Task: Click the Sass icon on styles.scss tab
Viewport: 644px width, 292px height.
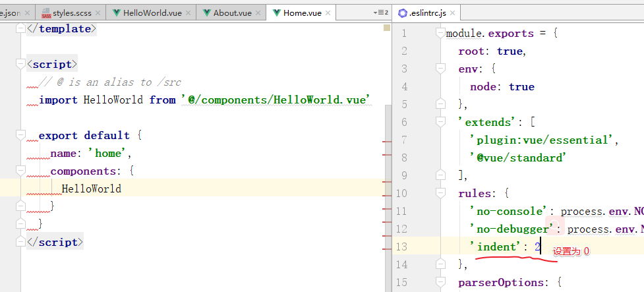Action: [x=46, y=13]
